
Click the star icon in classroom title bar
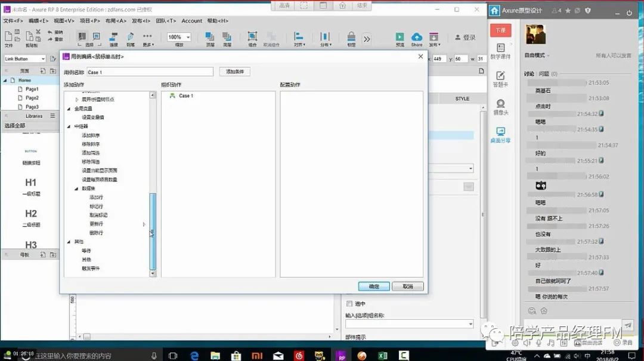[568, 11]
